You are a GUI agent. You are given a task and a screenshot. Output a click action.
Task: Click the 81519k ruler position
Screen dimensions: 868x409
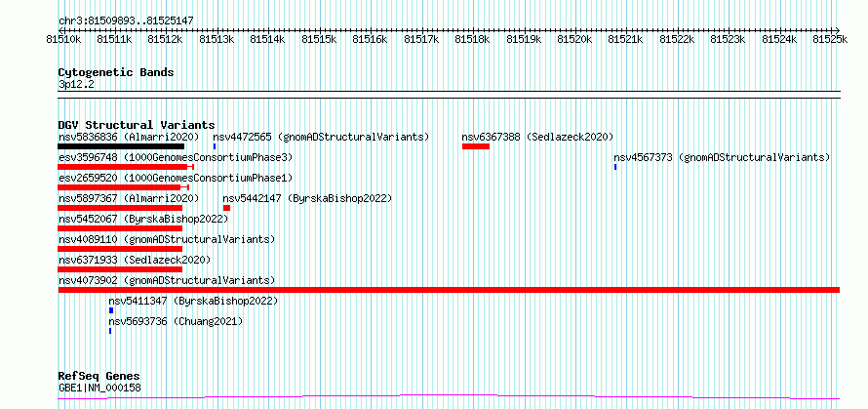525,39
